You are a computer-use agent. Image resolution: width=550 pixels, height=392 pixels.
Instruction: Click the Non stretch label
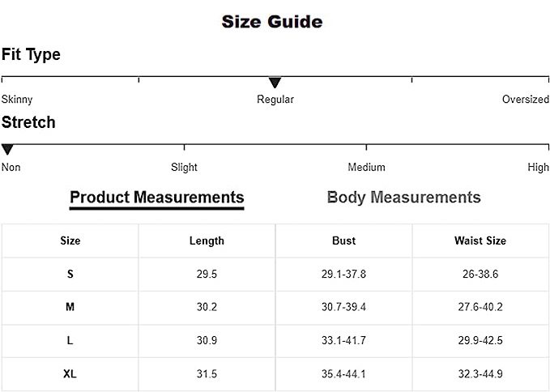click(x=11, y=168)
